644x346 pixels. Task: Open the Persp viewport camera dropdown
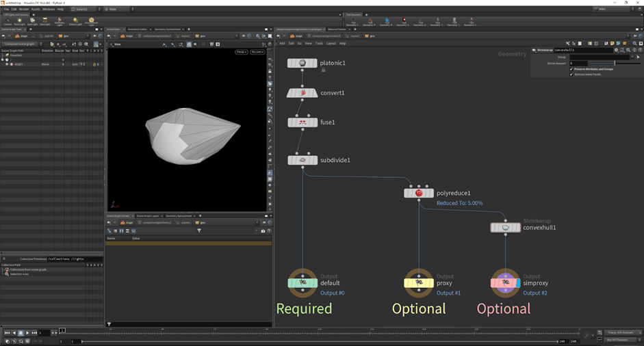coord(241,52)
